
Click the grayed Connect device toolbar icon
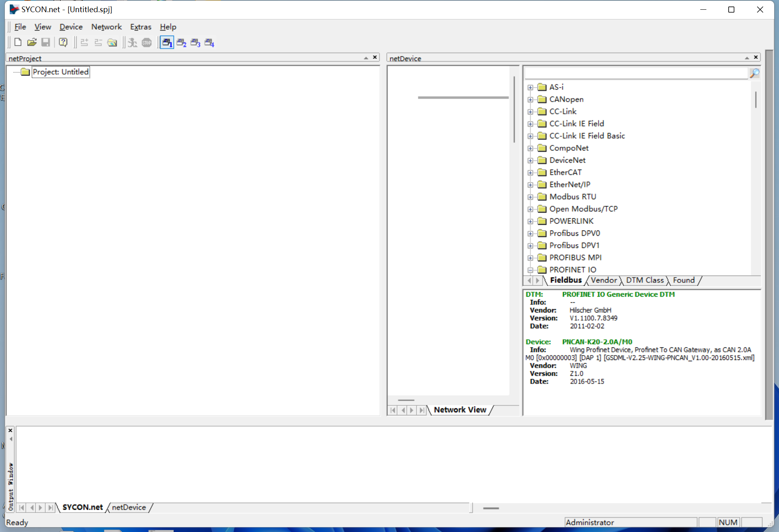[84, 42]
